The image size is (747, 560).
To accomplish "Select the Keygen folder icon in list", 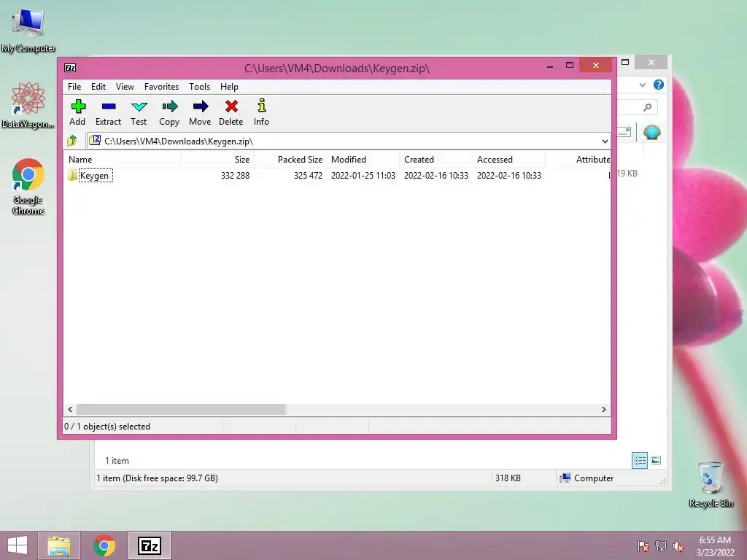I will click(x=72, y=175).
